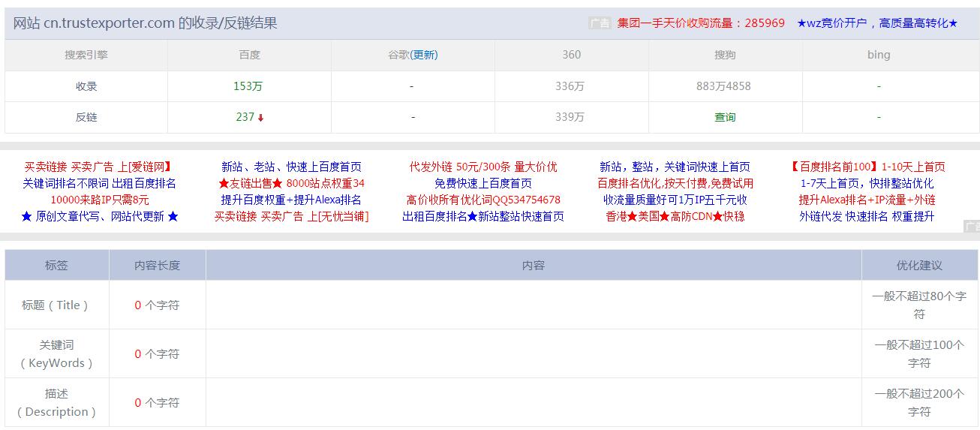Open 【百度排名前100】1-10天上首页 ad
This screenshot has height=430, width=980.
tap(867, 167)
